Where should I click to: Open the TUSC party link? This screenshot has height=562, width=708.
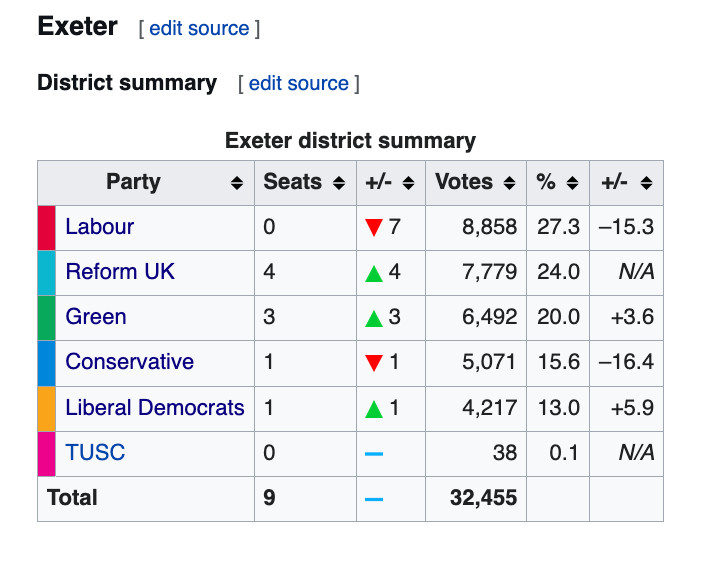[95, 453]
